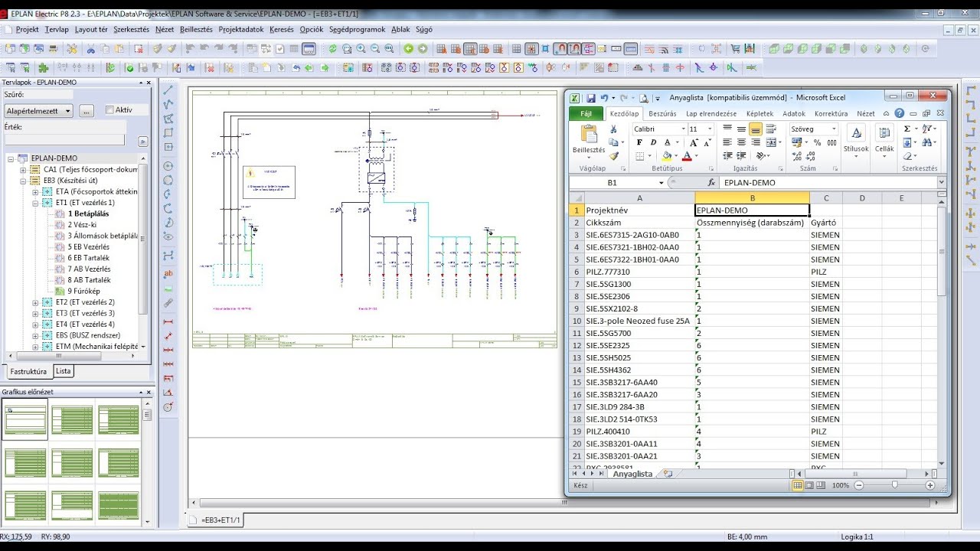Select the line drawing tool in EPLAN
Viewport: 980px width, 551px height.
pos(168,90)
